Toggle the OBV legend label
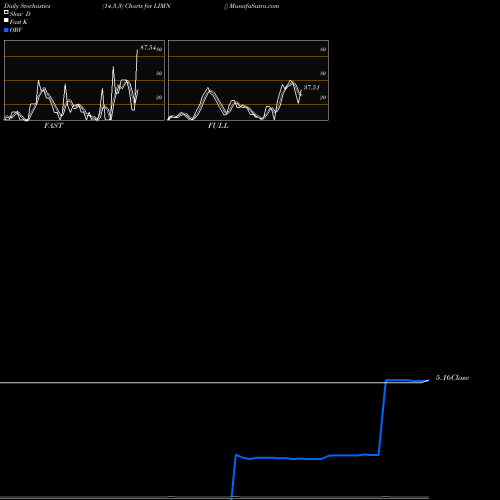The image size is (500, 500). 16,30
